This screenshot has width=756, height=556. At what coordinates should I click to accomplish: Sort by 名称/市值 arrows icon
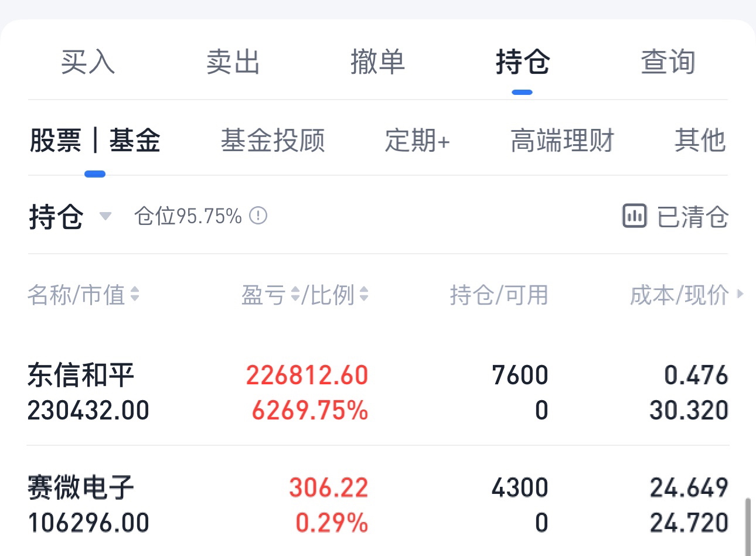tap(135, 294)
